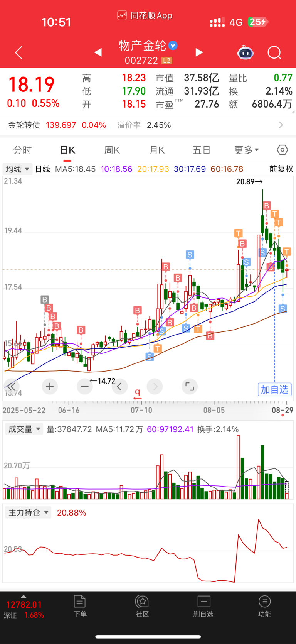This screenshot has height=644, width=296.
Task: Tap the MA60 16.78 reading
Action: pos(227,169)
